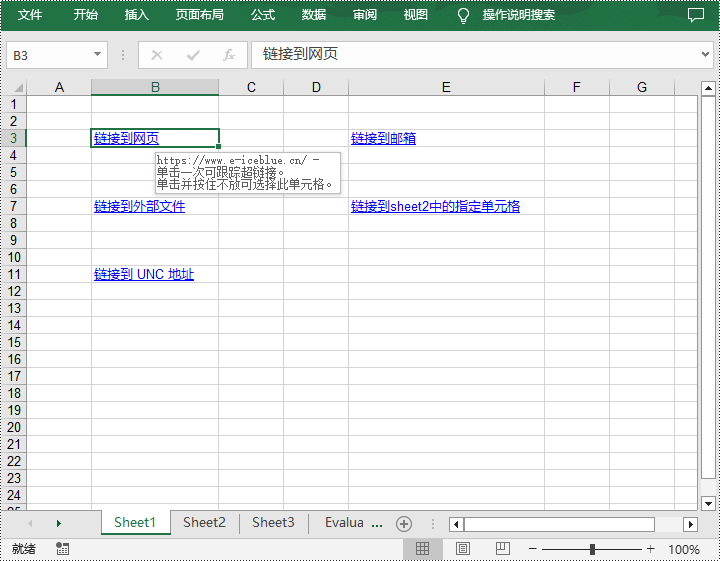Select column C header
720x561 pixels.
tap(251, 87)
